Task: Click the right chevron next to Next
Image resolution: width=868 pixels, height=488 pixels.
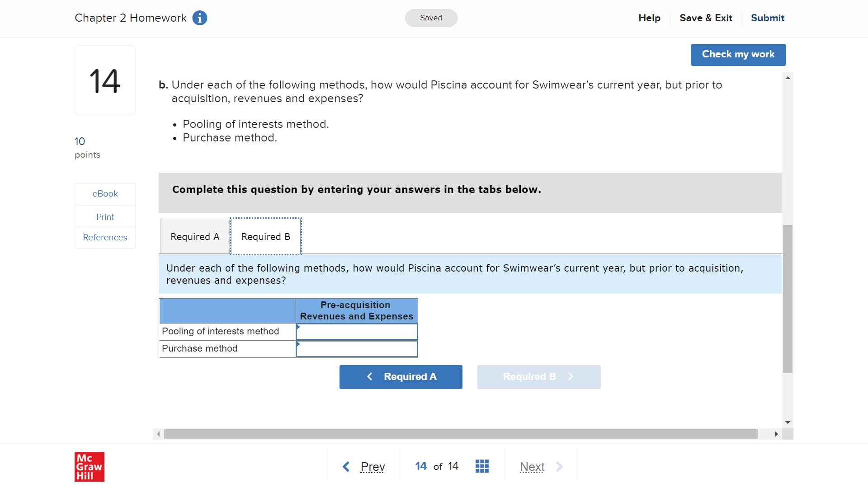Action: pyautogui.click(x=559, y=467)
